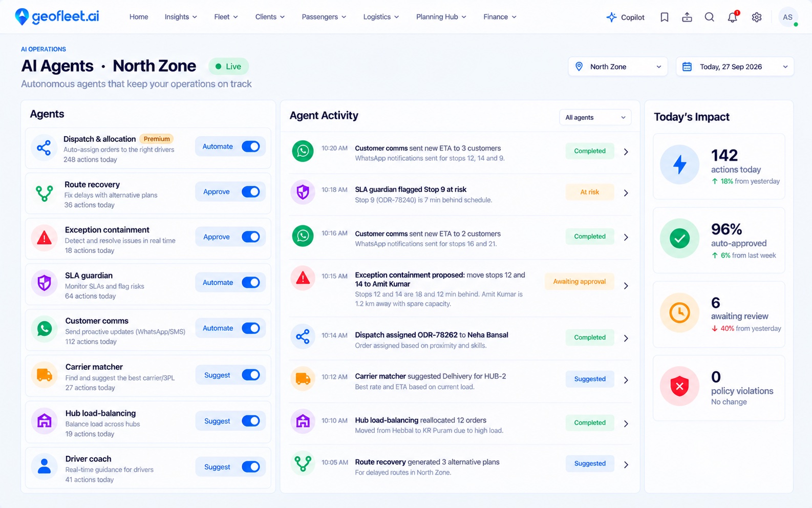Click the Route recovery branch icon
This screenshot has width=812, height=508.
pos(44,194)
